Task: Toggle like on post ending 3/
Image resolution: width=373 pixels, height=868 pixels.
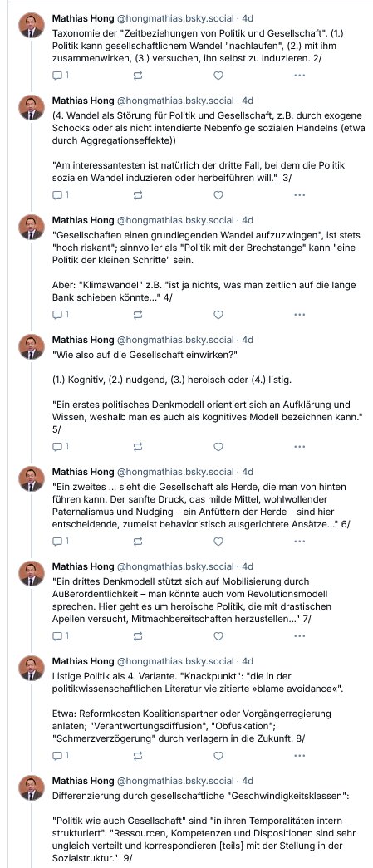Action: pos(218,195)
